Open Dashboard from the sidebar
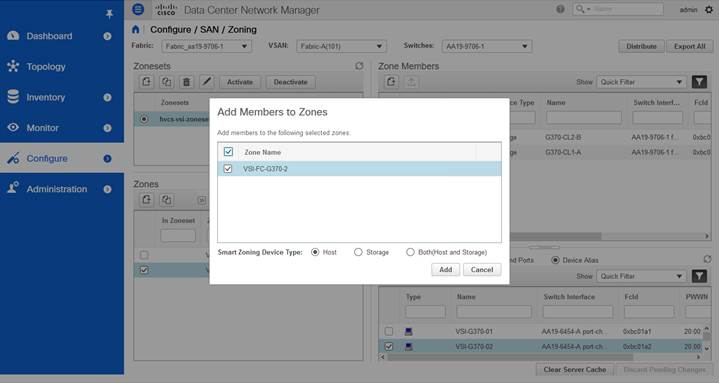719x383 pixels. 49,36
